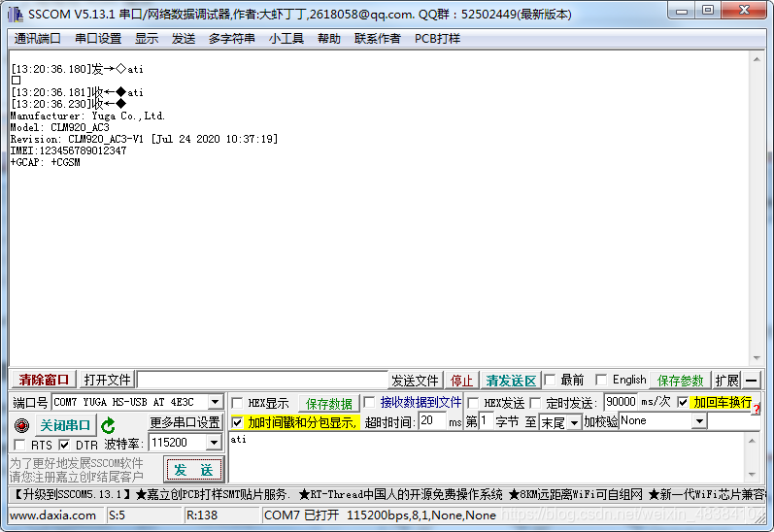Viewport: 774px width, 532px height.
Task: Click the 扩展 button
Action: click(726, 381)
